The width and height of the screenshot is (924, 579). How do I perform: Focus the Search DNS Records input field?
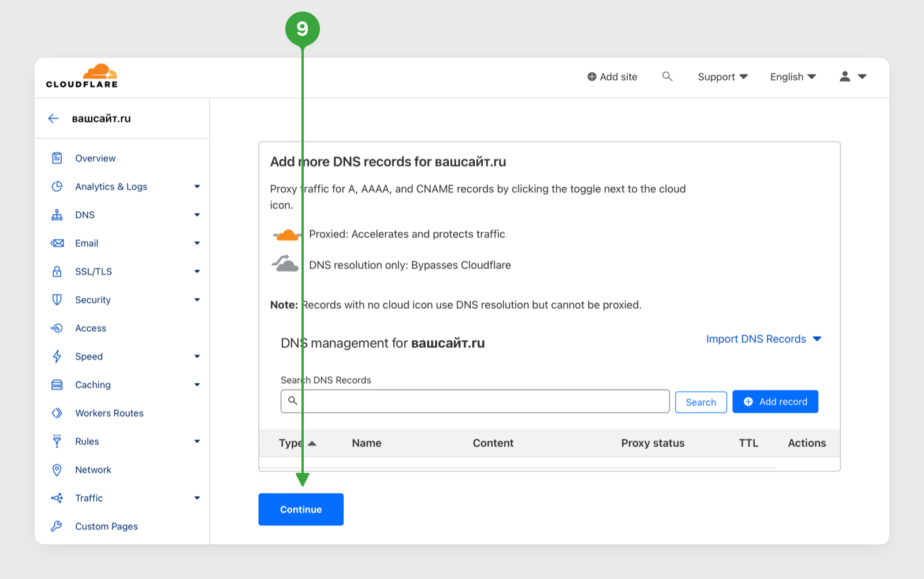pyautogui.click(x=475, y=401)
